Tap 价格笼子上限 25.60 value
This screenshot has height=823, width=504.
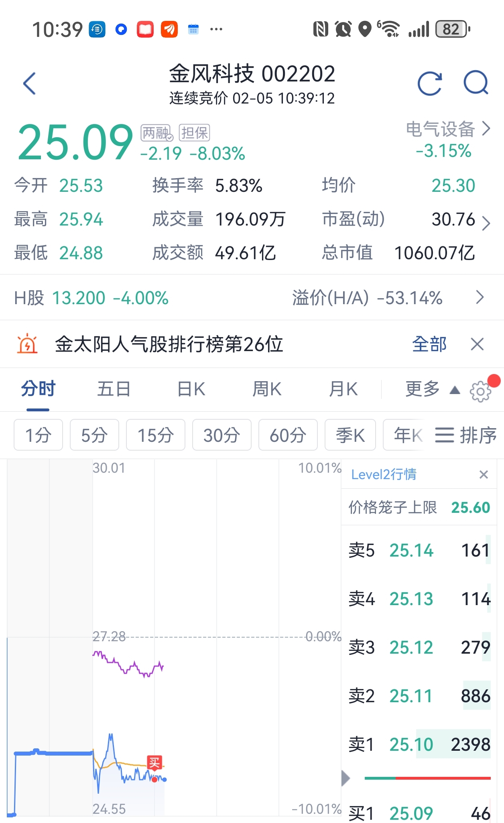(471, 508)
